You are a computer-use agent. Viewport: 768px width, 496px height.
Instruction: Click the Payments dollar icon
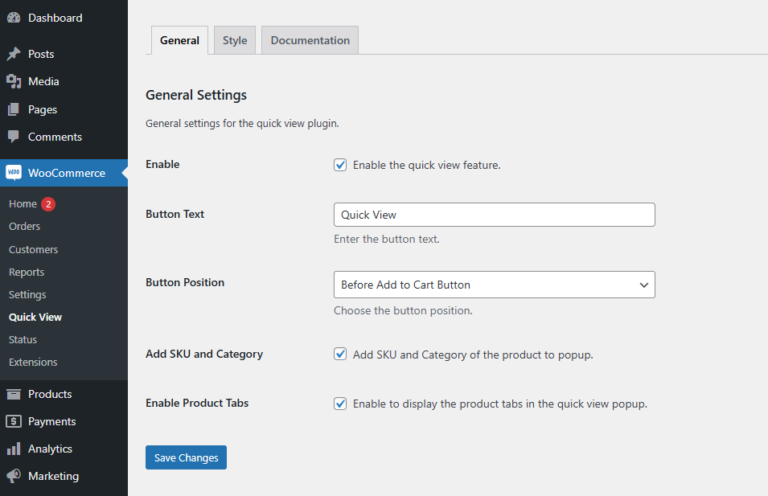pos(14,421)
